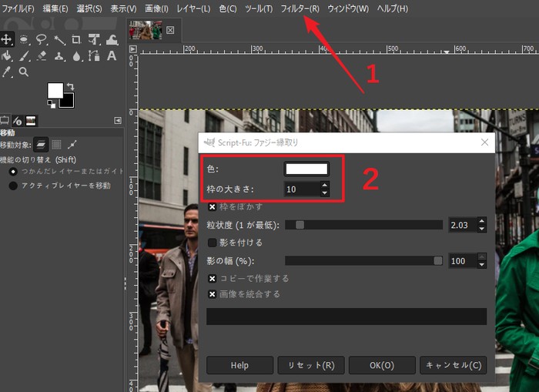The height and width of the screenshot is (392, 539).
Task: Select the Bucket Fill tool
Action: tap(6, 55)
